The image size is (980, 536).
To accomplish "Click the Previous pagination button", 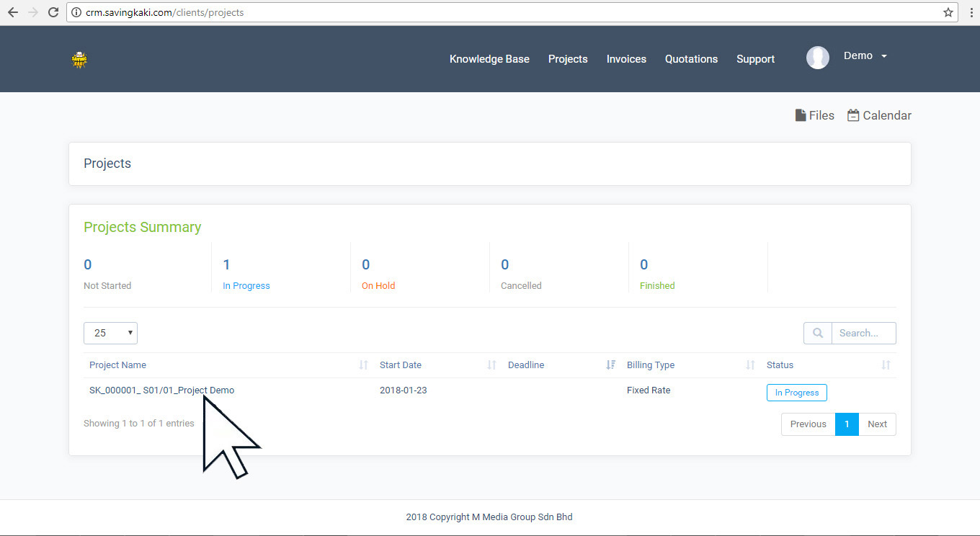I will coord(808,424).
